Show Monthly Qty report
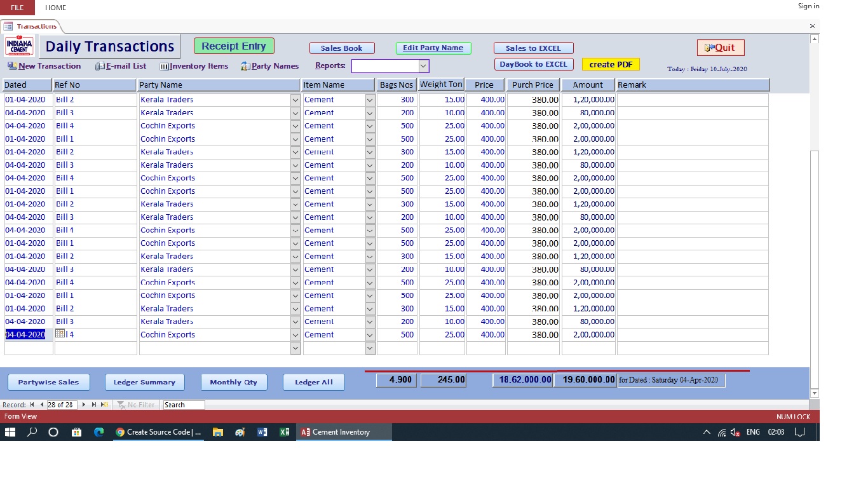Screen dimensions: 868x488 pos(234,382)
